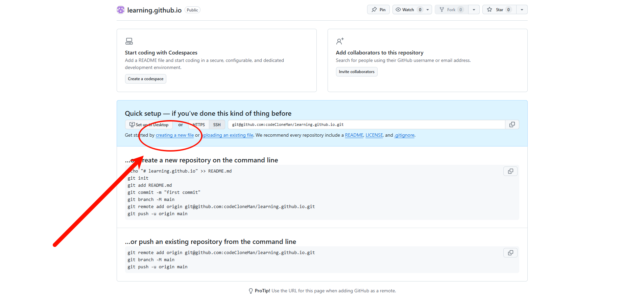Star the learning.github.io repository
This screenshot has height=294, width=644.
499,9
